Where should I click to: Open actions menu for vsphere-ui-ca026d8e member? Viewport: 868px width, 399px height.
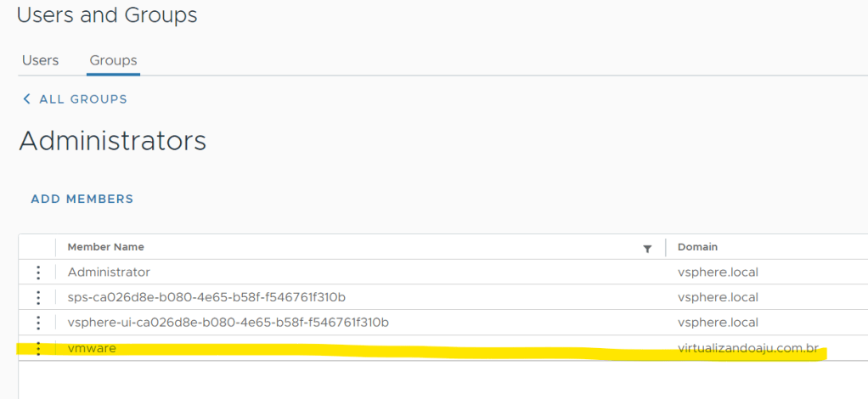pyautogui.click(x=38, y=323)
